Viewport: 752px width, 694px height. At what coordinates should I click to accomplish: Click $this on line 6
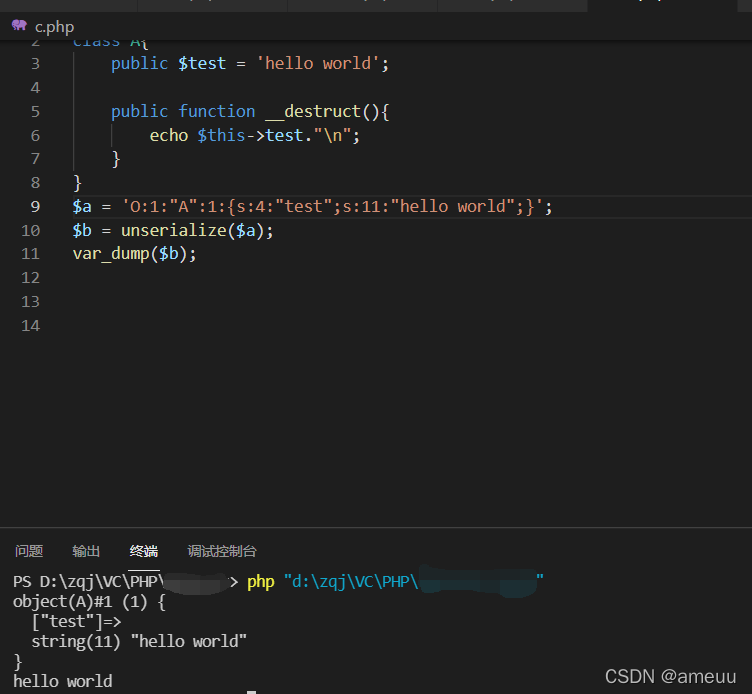tap(222, 135)
